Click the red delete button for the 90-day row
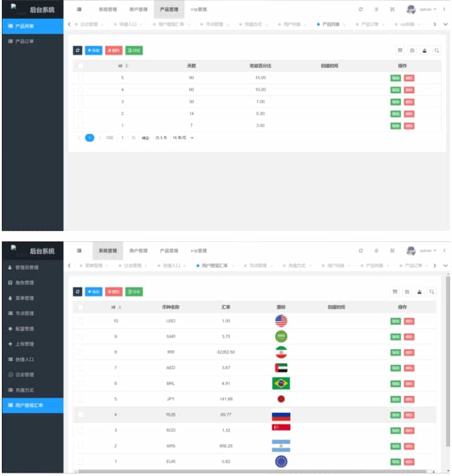Image resolution: width=452 pixels, height=476 pixels. [x=409, y=78]
